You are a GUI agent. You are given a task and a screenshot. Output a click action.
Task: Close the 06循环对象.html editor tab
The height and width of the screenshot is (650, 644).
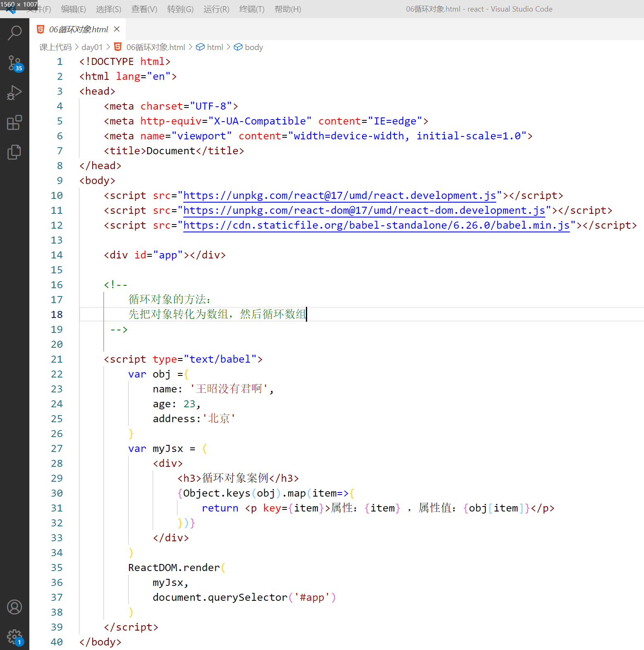(x=117, y=29)
